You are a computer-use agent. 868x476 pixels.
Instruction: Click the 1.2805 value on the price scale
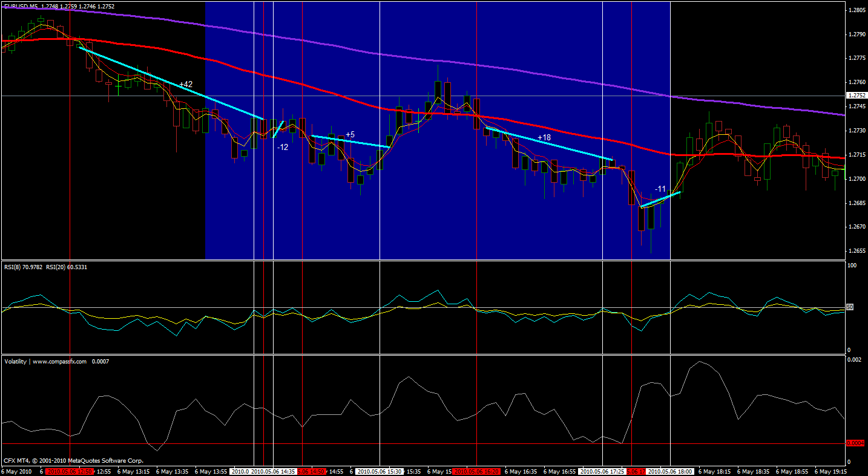(856, 10)
